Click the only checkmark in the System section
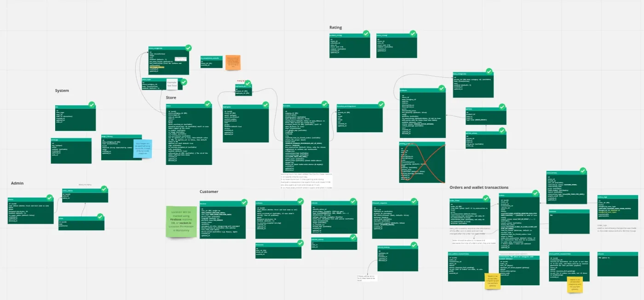The width and height of the screenshot is (644, 300). coord(92,105)
